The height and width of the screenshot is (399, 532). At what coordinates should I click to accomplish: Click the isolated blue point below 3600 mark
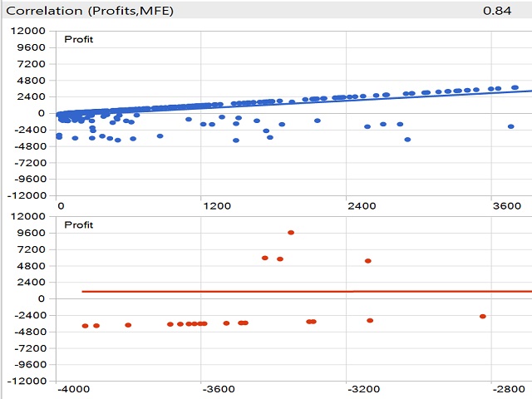[x=510, y=126]
